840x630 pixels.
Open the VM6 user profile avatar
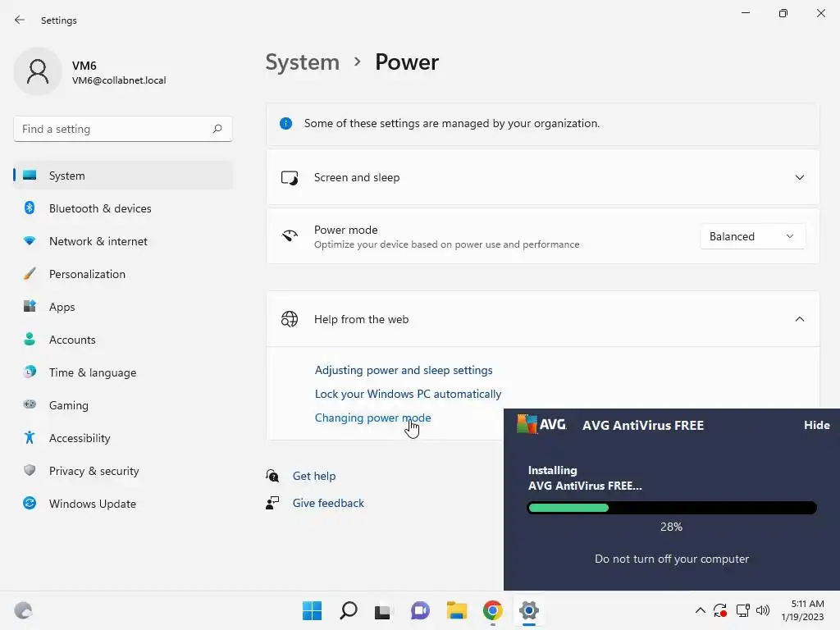coord(38,71)
